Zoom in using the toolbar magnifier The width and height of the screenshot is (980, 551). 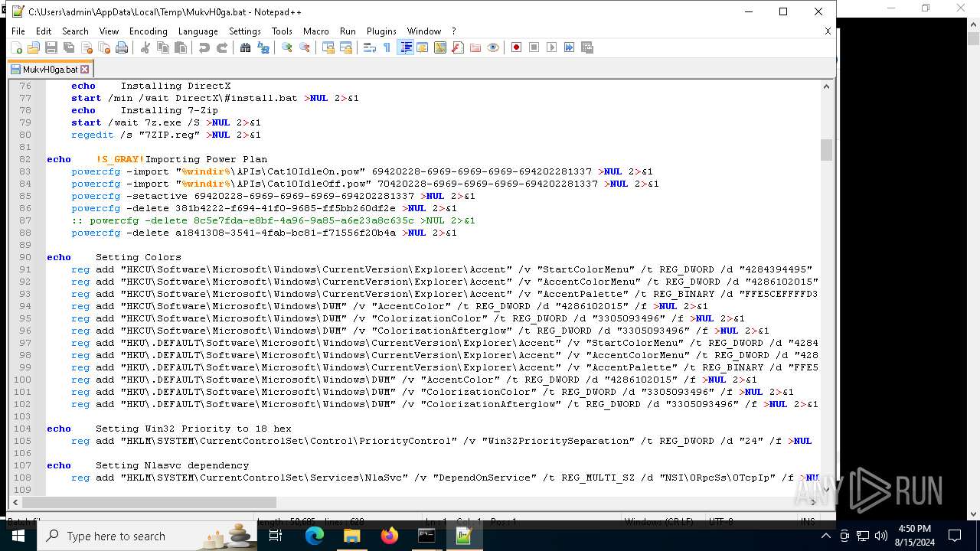click(x=287, y=47)
